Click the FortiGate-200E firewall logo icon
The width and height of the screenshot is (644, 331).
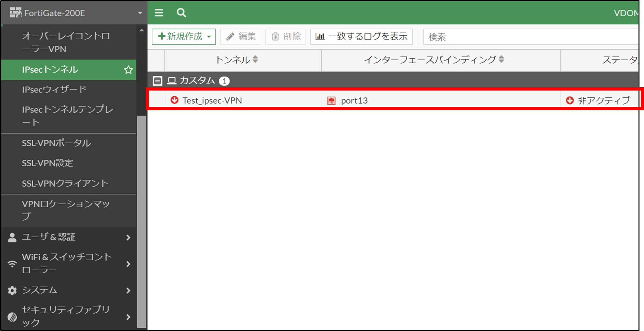tap(15, 13)
